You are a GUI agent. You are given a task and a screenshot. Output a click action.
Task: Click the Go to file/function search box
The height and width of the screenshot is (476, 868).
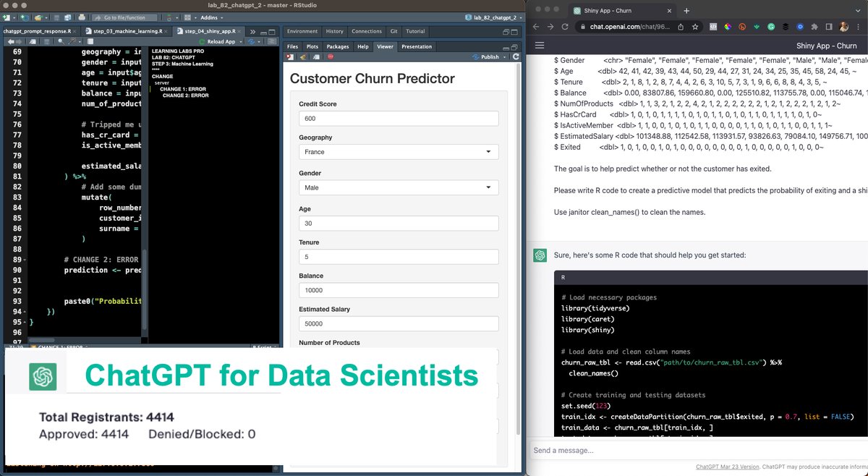[123, 17]
